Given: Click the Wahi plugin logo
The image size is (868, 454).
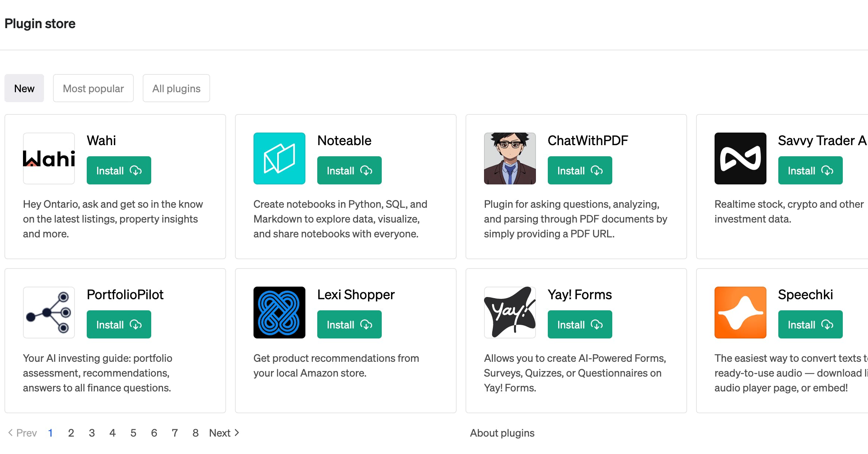Looking at the screenshot, I should coord(49,158).
